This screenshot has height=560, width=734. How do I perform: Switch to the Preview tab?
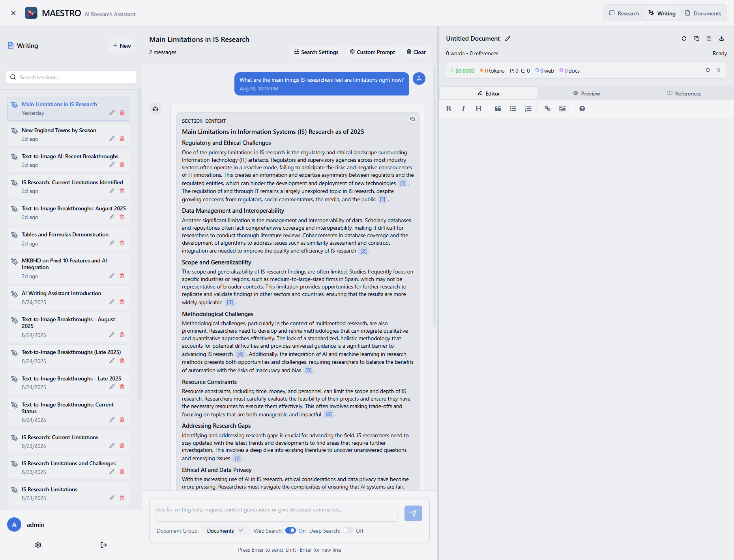click(587, 93)
